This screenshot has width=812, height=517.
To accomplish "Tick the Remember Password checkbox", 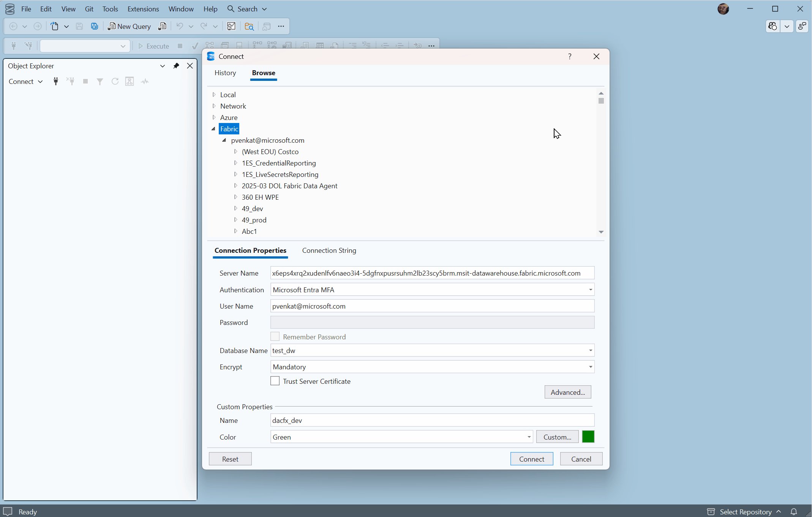I will (275, 336).
